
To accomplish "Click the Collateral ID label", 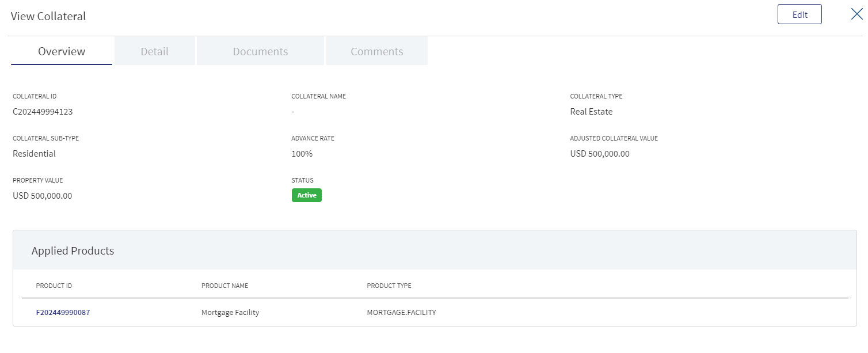I will 35,96.
